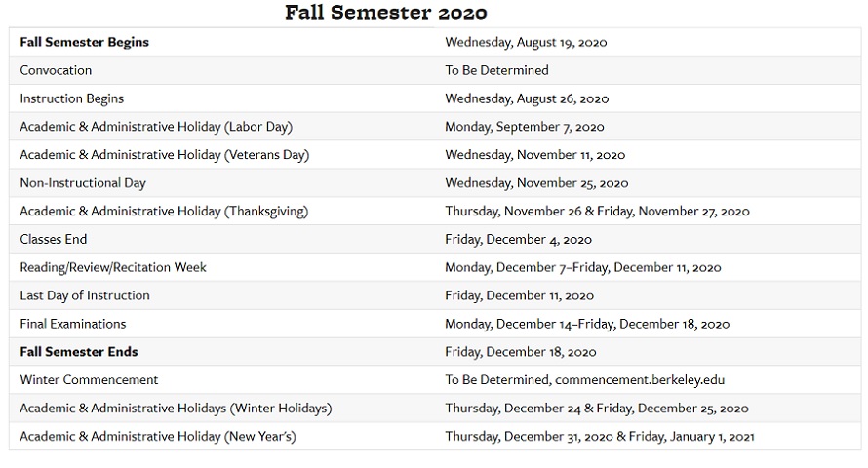Click the commencement.berkeley.edu link text
The image size is (868, 468).
pos(640,380)
